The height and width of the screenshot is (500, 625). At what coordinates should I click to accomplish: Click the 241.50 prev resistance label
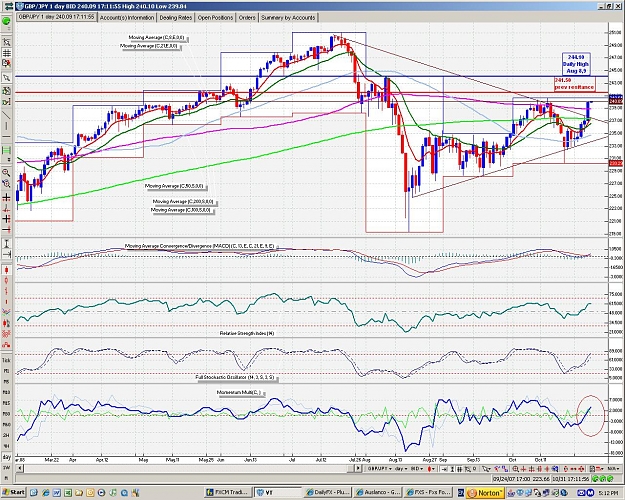(574, 84)
